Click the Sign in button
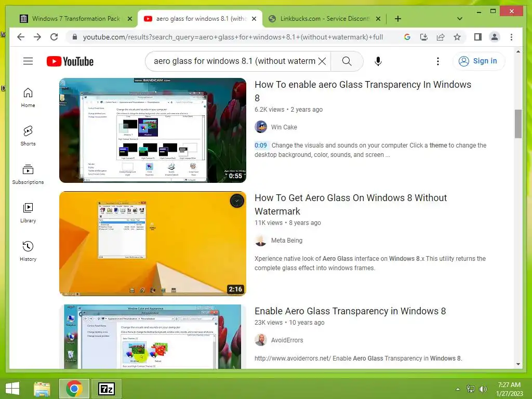This screenshot has width=532, height=399. click(478, 61)
